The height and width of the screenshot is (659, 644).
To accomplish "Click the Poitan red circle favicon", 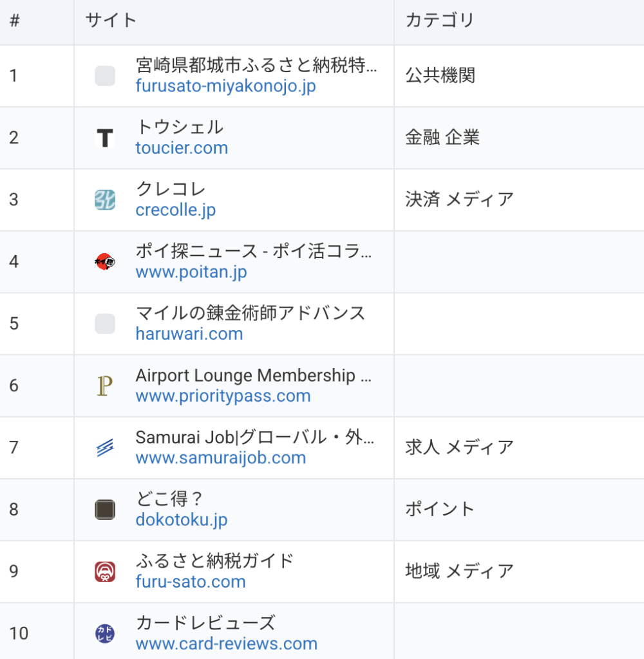I will pos(105,261).
